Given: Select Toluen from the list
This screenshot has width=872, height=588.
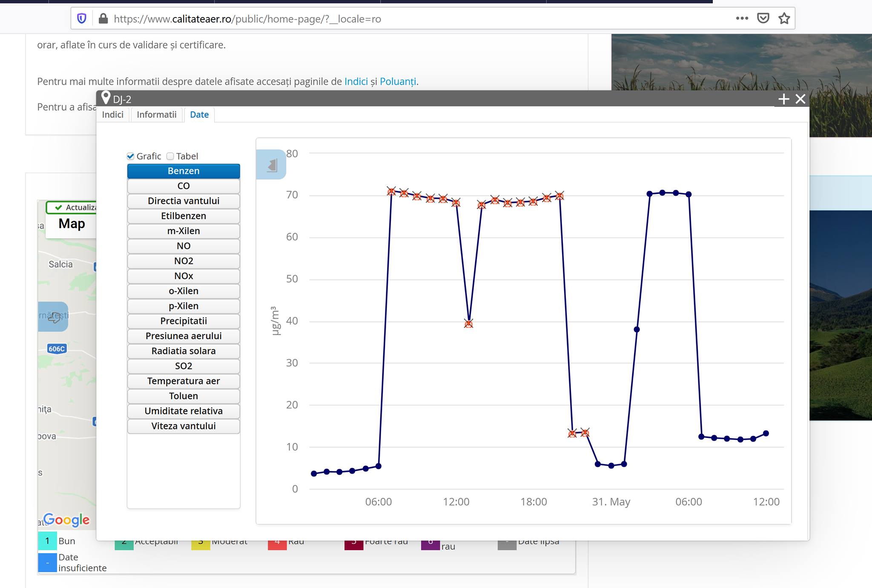Looking at the screenshot, I should (184, 396).
